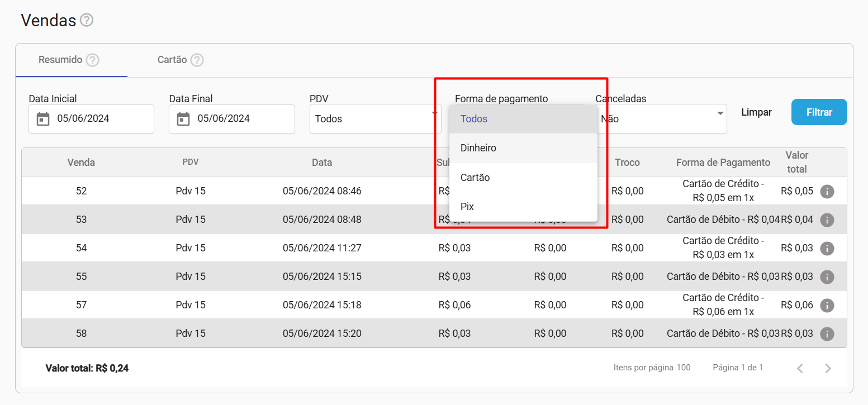Click date 05/06/2024 15:15 cell
This screenshot has height=405, width=868.
click(x=322, y=277)
